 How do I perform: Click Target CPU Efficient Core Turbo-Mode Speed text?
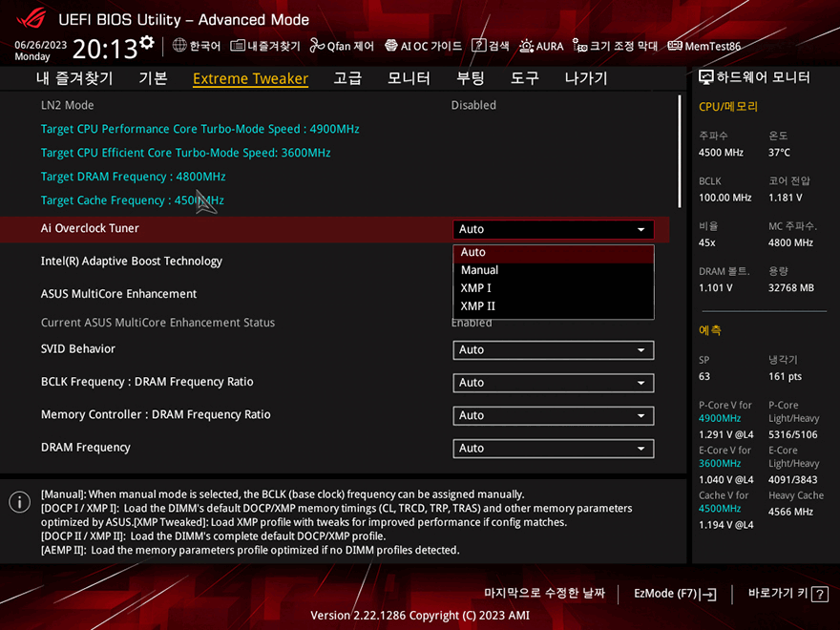(x=185, y=153)
